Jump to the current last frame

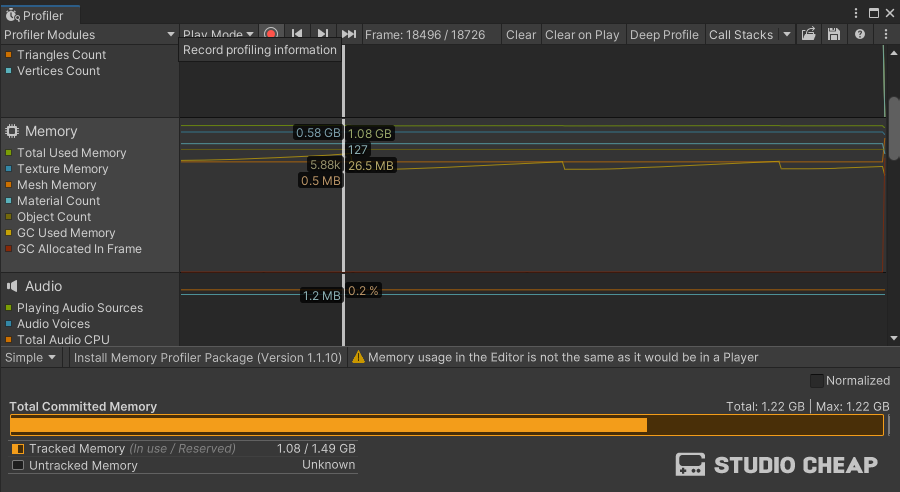coord(349,34)
